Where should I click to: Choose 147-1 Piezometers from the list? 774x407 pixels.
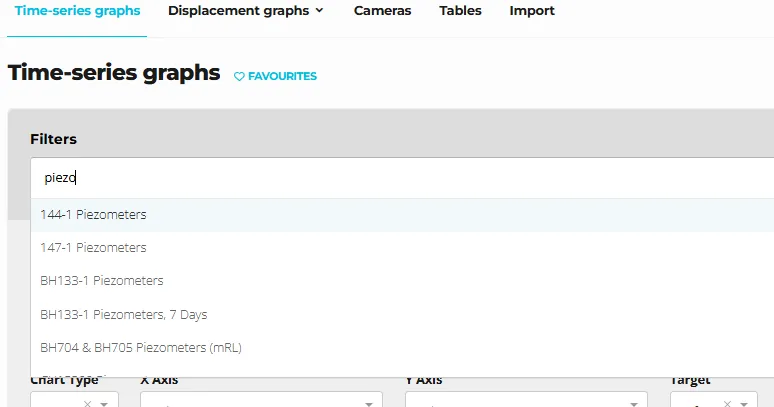pos(94,247)
